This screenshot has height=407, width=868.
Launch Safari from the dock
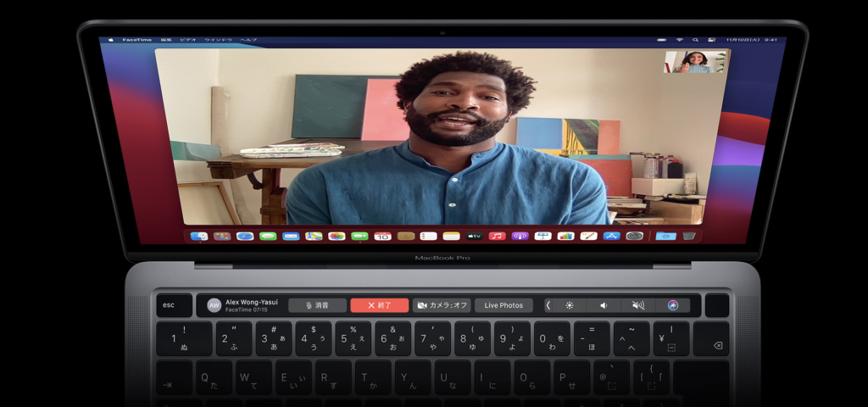pyautogui.click(x=245, y=236)
